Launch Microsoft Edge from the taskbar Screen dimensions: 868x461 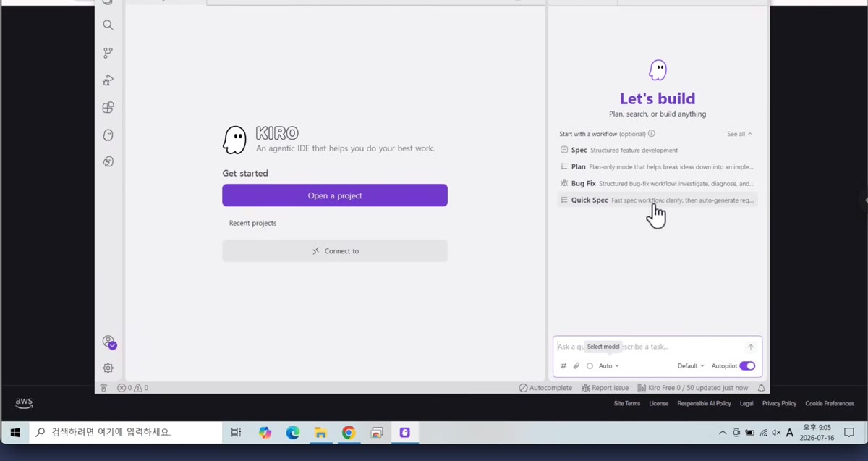click(293, 433)
